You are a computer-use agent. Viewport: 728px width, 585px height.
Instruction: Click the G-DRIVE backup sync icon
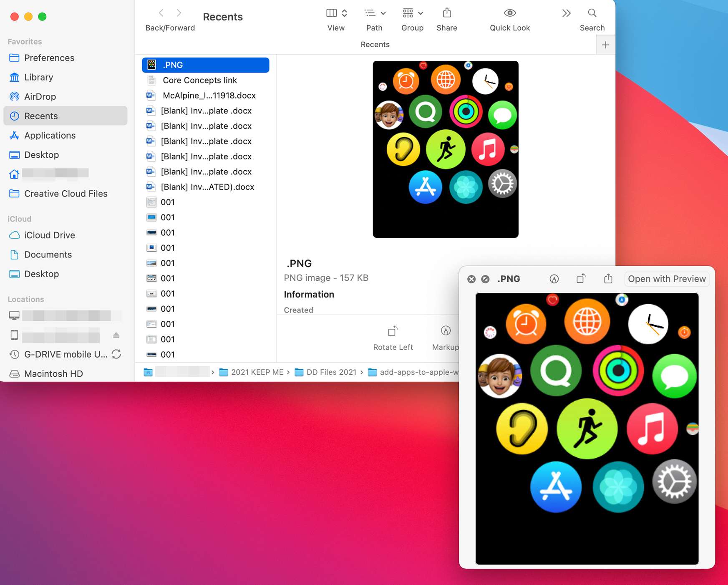click(116, 354)
